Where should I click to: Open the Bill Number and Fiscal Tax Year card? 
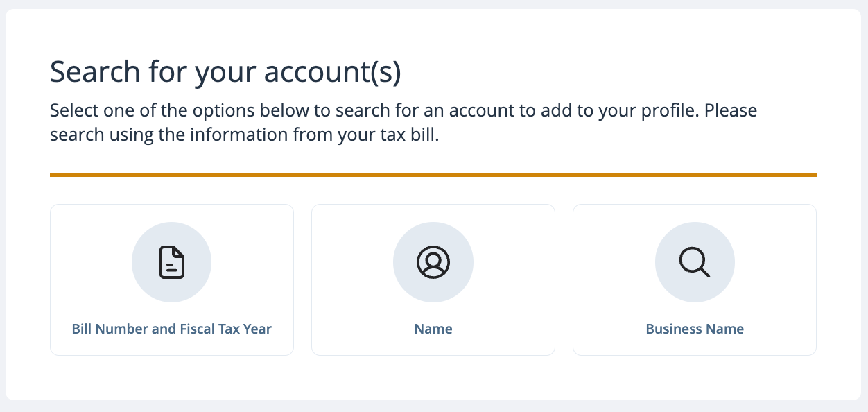pyautogui.click(x=172, y=280)
